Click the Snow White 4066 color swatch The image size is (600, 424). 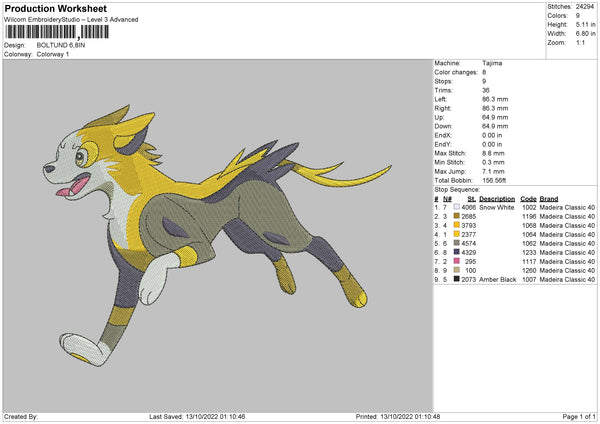[457, 207]
